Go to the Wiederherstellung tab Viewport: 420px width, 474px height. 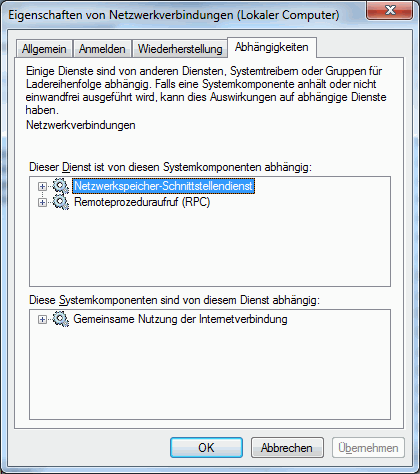pos(180,49)
